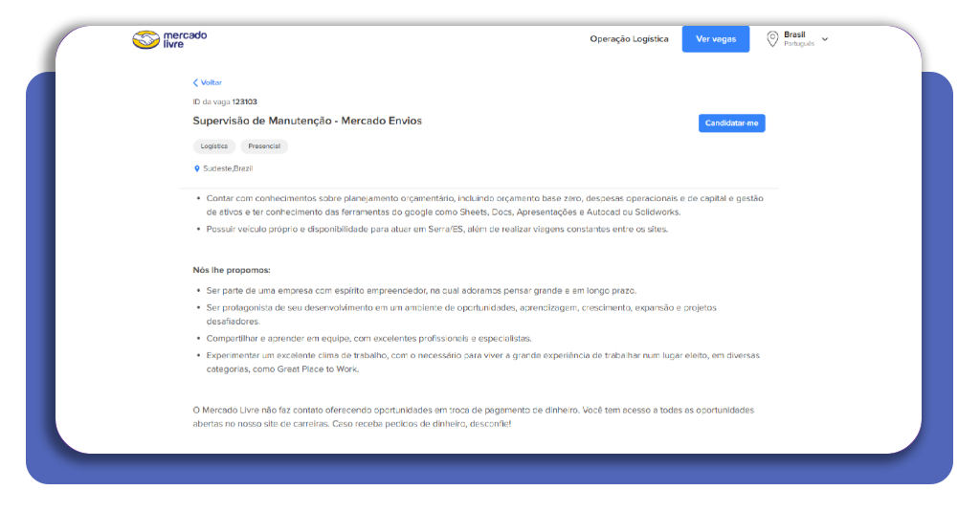Click the Brasil country label
The image size is (980, 513).
(x=794, y=34)
